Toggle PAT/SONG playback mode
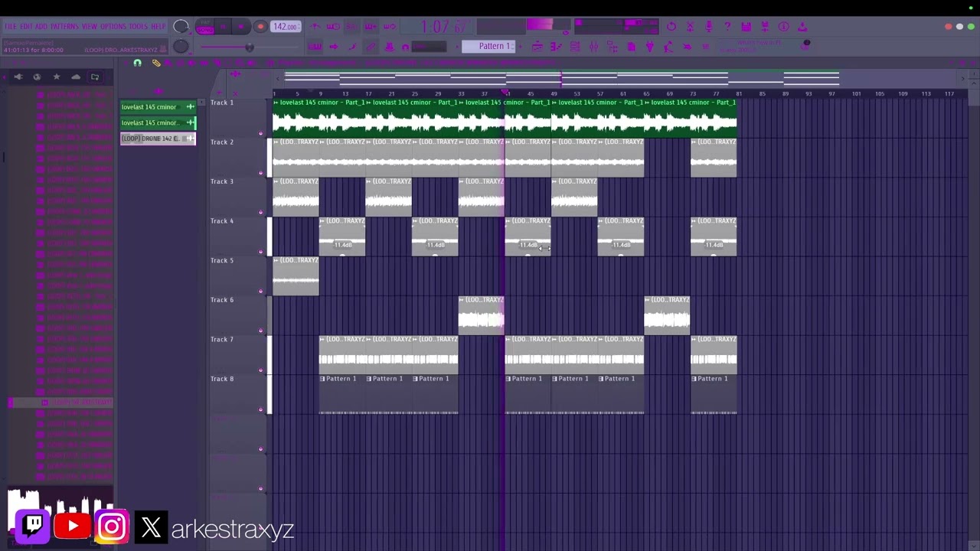The width and height of the screenshot is (980, 551). click(205, 27)
